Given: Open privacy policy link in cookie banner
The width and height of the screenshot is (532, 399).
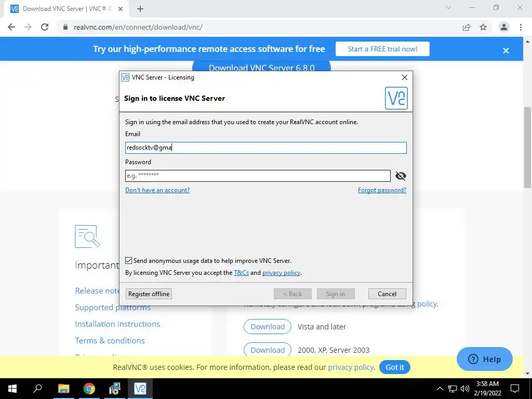Looking at the screenshot, I should (351, 367).
